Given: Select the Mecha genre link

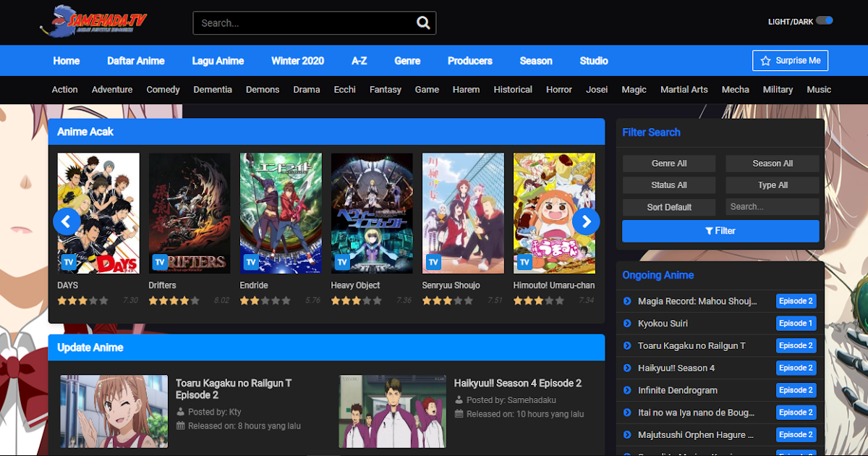Looking at the screenshot, I should 736,90.
